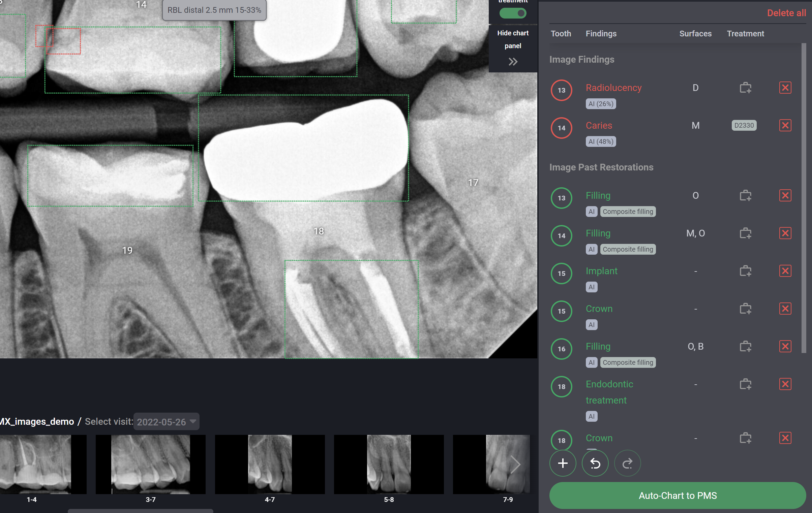Open the 5-8 X-ray thumbnail
812x513 pixels.
point(388,464)
